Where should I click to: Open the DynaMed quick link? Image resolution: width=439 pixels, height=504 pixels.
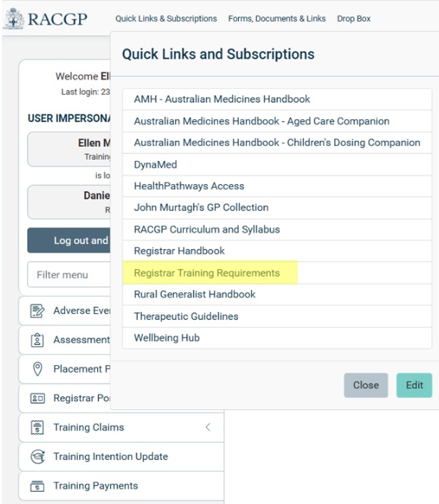click(155, 164)
